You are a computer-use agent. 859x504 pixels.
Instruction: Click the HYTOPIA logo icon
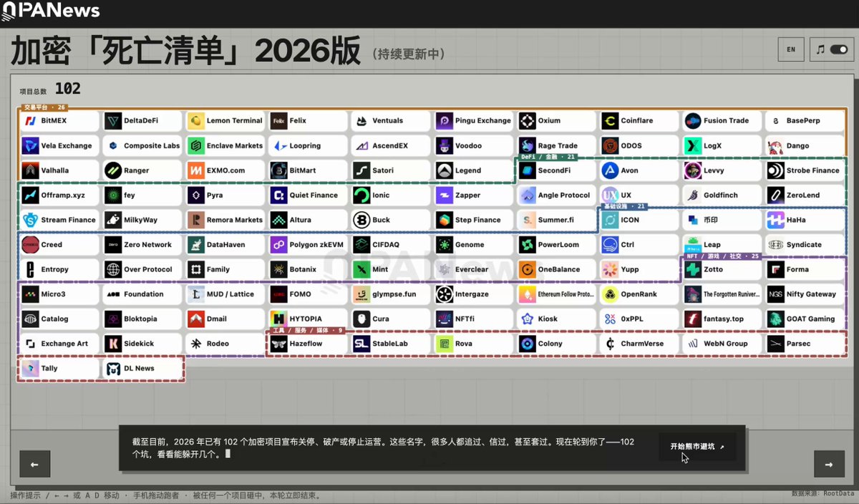click(279, 319)
